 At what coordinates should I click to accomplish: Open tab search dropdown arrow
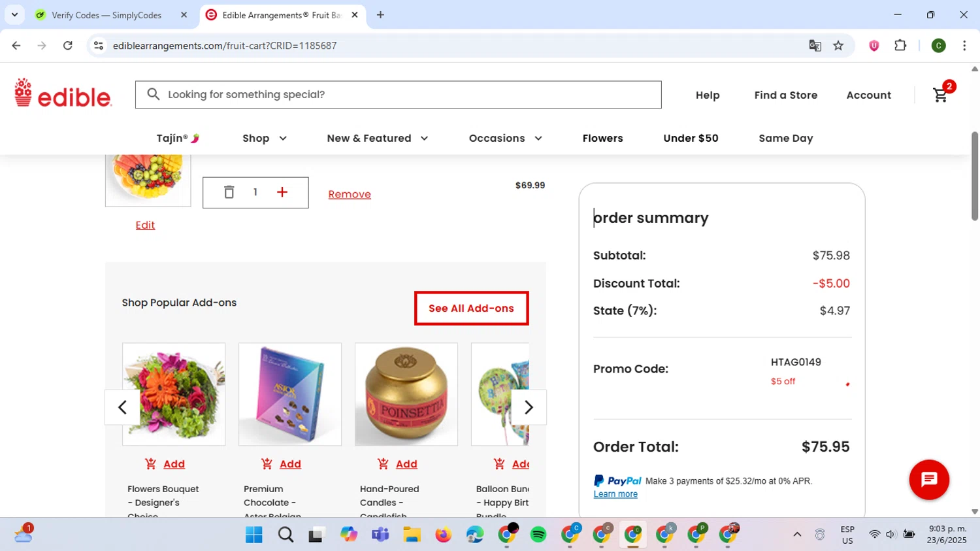(14, 15)
